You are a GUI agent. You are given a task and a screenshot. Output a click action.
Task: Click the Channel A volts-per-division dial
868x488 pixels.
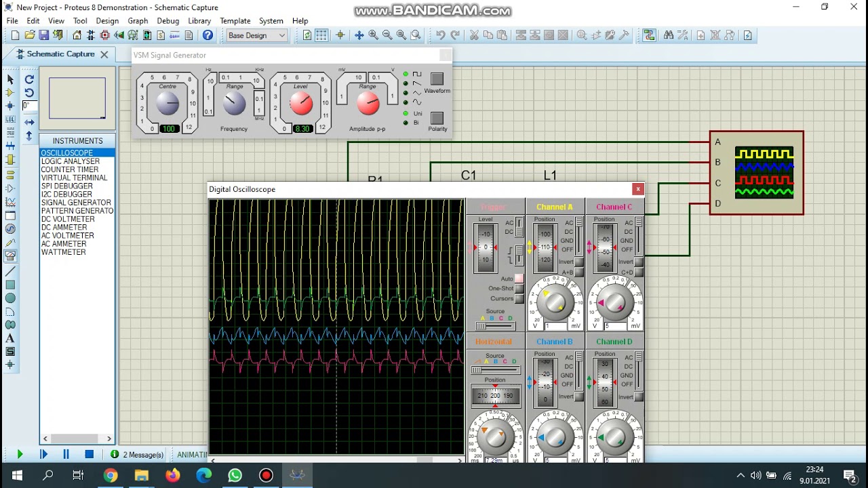tap(555, 302)
